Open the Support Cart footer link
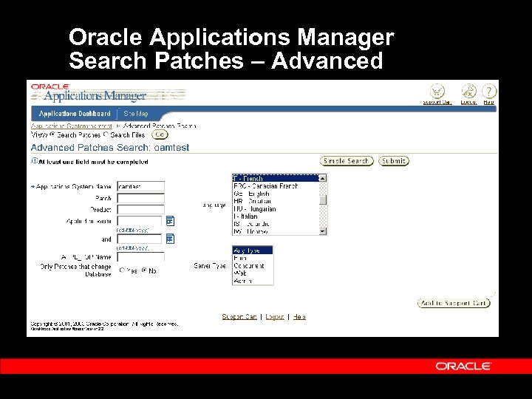532x399 pixels. pos(239,316)
